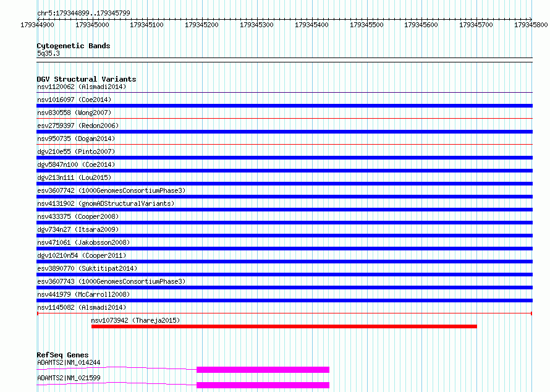550x392 pixels.
Task: Open gene label ADAMTS2|NM_014244
Action: [x=69, y=362]
